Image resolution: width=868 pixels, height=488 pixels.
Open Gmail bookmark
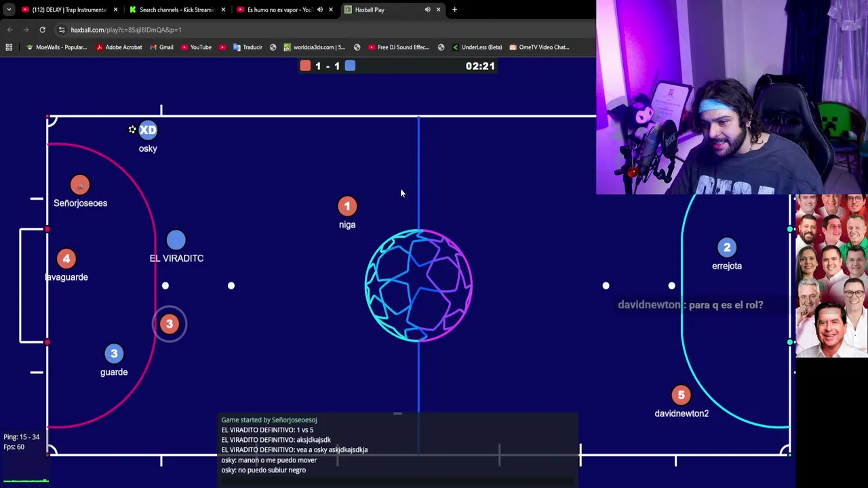pyautogui.click(x=161, y=47)
